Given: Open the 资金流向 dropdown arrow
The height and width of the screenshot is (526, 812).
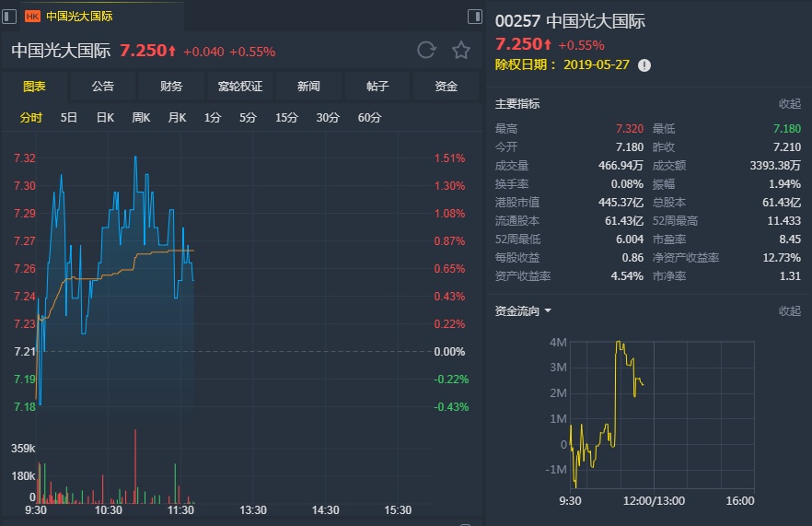Looking at the screenshot, I should 548,311.
